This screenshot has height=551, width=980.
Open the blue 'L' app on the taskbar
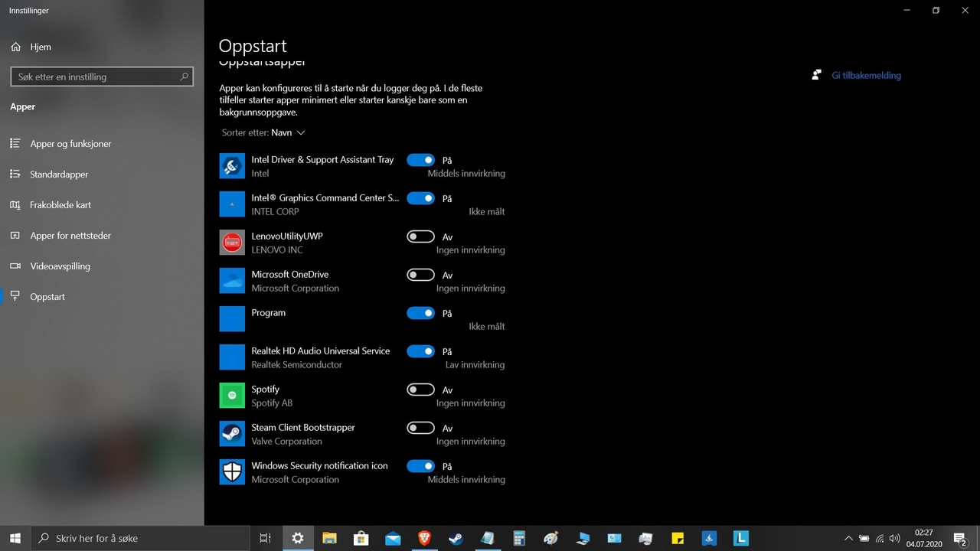coord(740,538)
